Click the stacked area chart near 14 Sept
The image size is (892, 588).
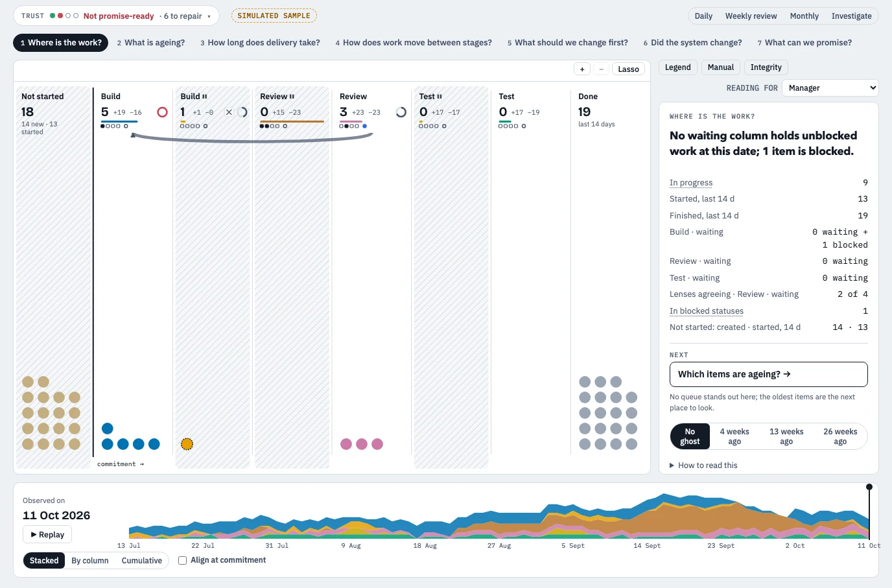pos(647,519)
